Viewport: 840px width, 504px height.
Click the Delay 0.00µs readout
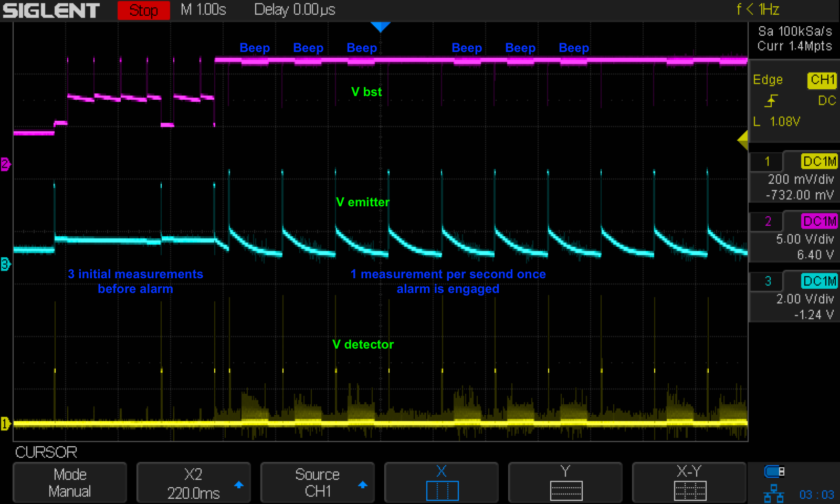click(x=295, y=9)
